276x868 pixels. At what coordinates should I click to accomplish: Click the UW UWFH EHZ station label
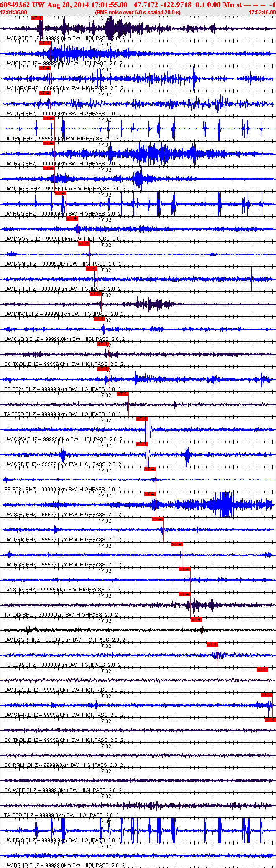(22, 189)
